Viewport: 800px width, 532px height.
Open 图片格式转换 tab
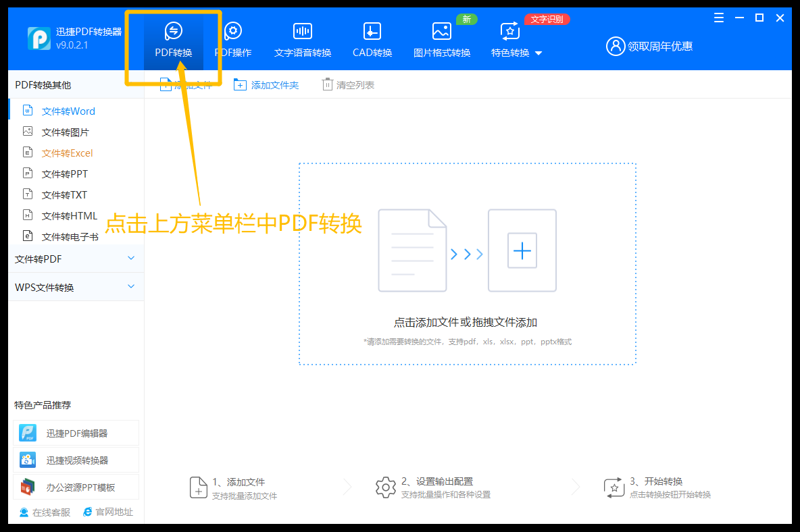point(441,41)
